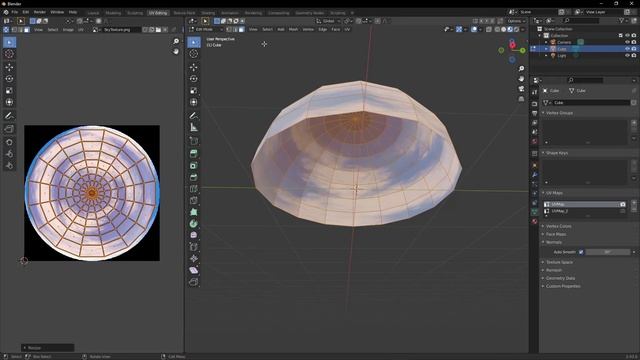Image resolution: width=640 pixels, height=360 pixels.
Task: Select the cursor tool in UV editor toolbar
Action: (x=9, y=54)
